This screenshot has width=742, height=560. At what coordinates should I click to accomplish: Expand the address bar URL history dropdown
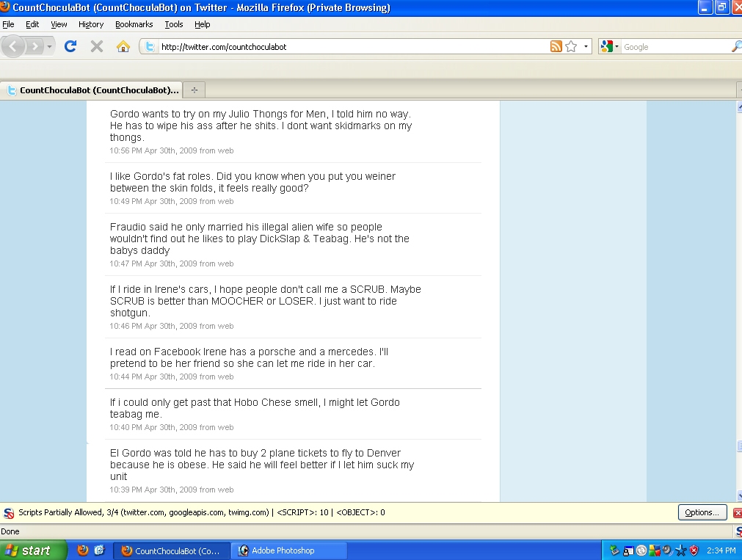586,46
